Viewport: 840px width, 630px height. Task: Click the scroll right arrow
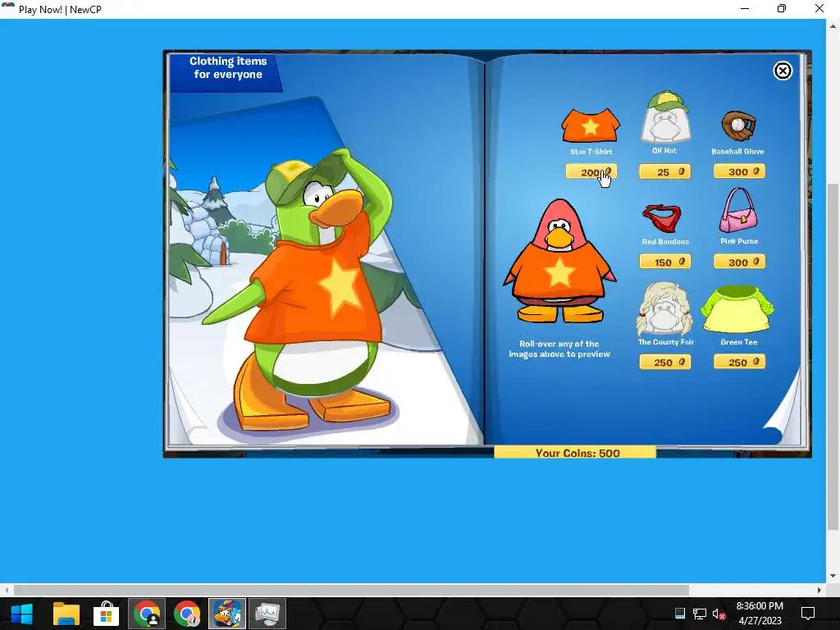pyautogui.click(x=819, y=590)
